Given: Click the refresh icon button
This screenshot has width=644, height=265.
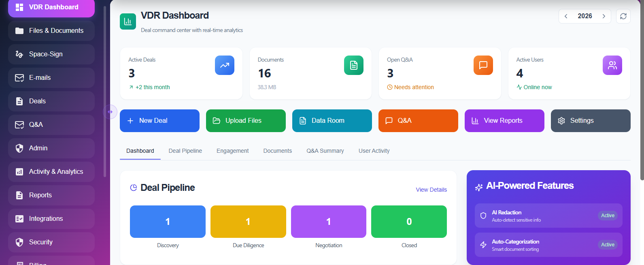Looking at the screenshot, I should 623,16.
